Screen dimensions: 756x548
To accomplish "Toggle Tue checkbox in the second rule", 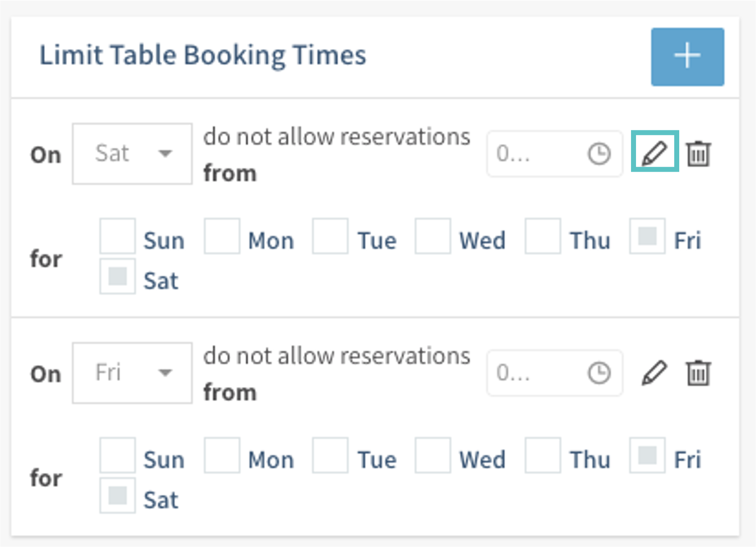I will [x=330, y=456].
